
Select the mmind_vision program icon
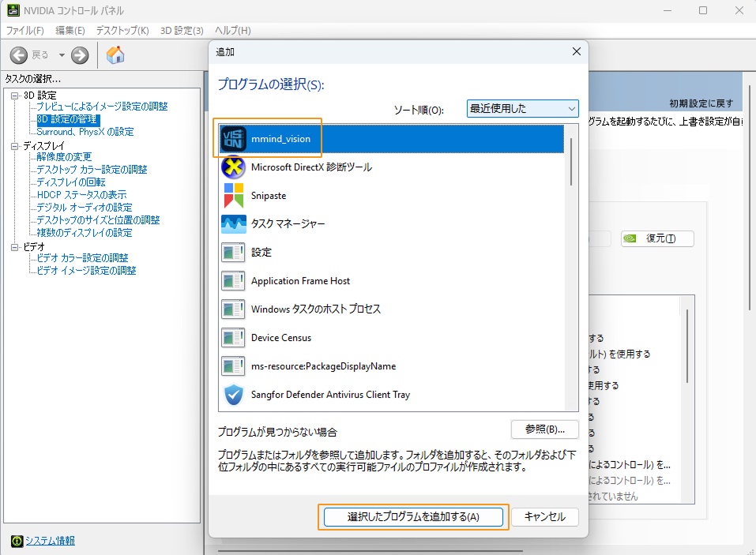point(233,137)
